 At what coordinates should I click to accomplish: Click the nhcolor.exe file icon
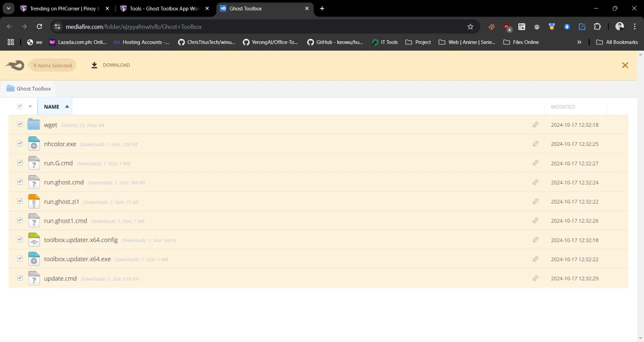click(x=34, y=143)
